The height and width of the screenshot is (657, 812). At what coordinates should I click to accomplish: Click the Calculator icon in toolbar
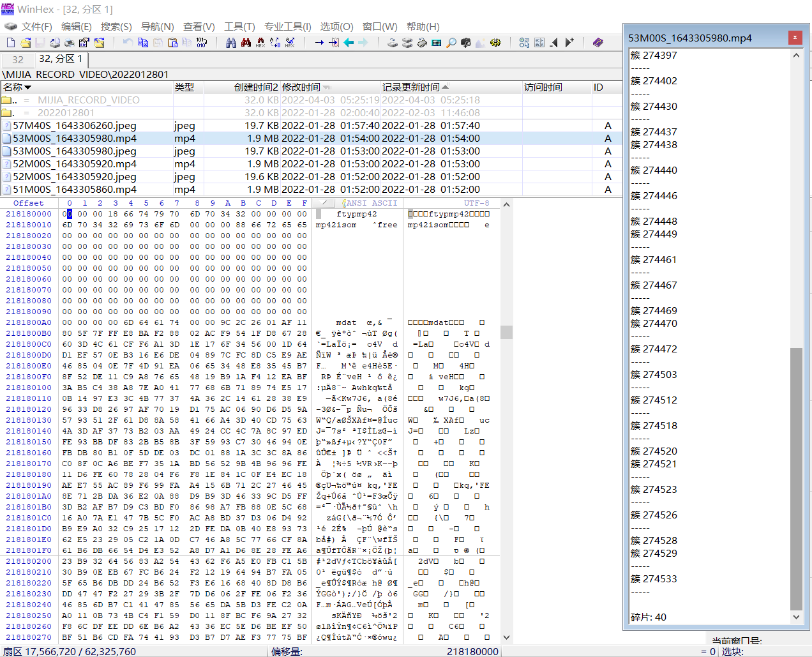tap(437, 43)
